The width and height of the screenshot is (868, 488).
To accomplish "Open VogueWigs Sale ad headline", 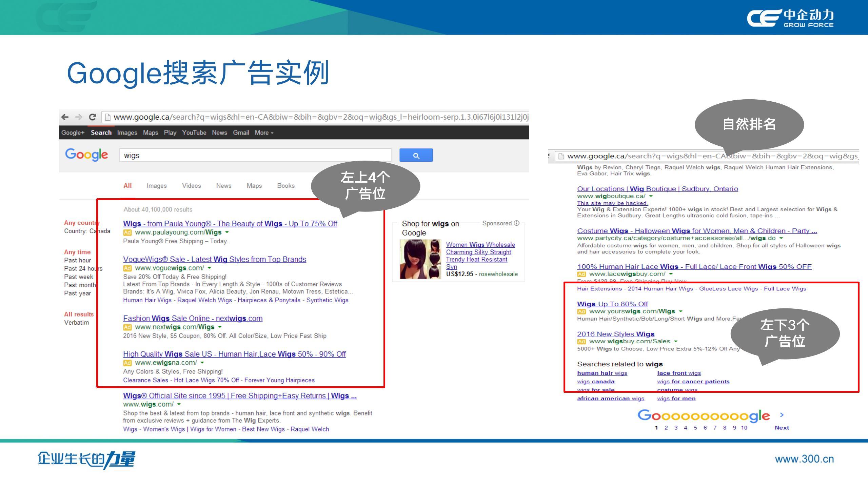I will [x=215, y=259].
